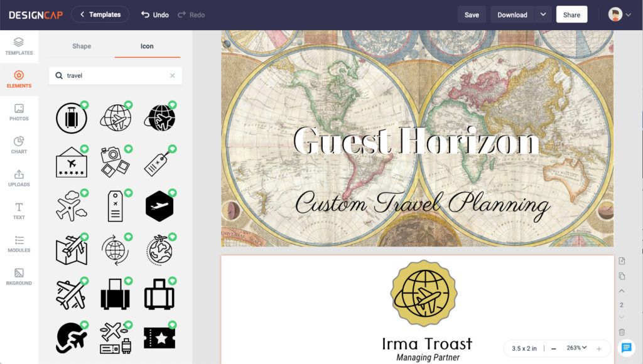Undo the last action

155,15
